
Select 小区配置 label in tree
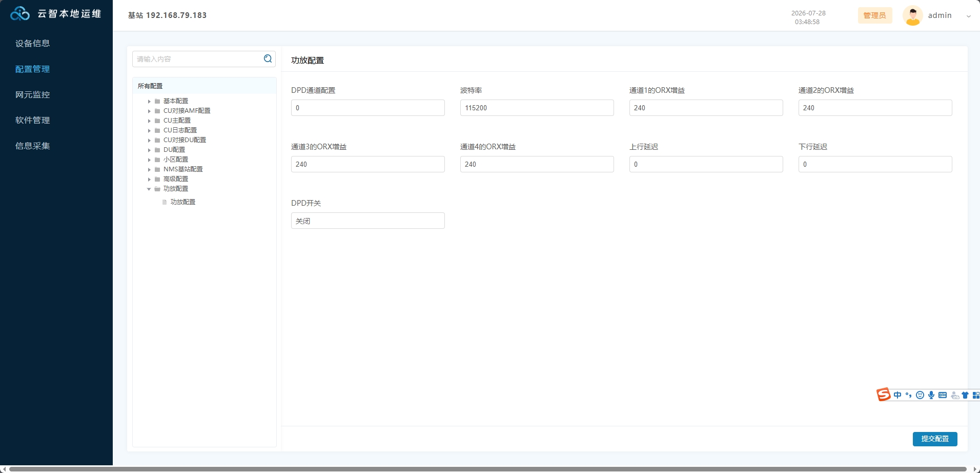(176, 160)
